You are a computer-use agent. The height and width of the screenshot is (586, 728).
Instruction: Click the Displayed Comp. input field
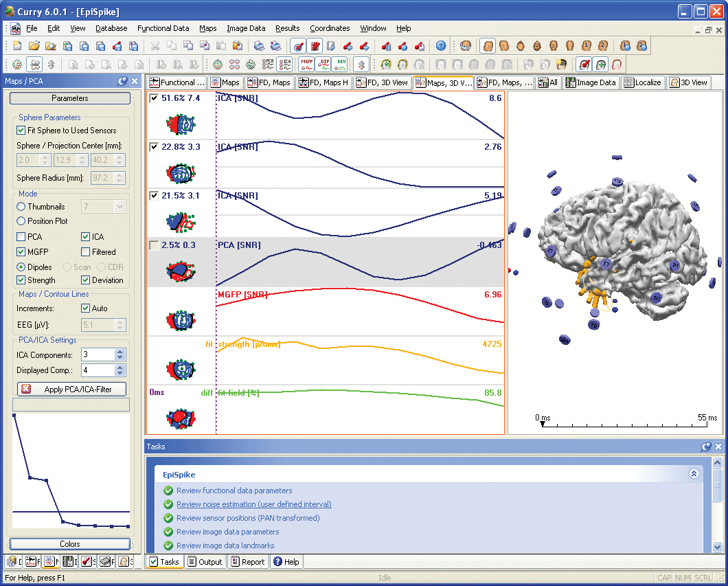pos(97,370)
